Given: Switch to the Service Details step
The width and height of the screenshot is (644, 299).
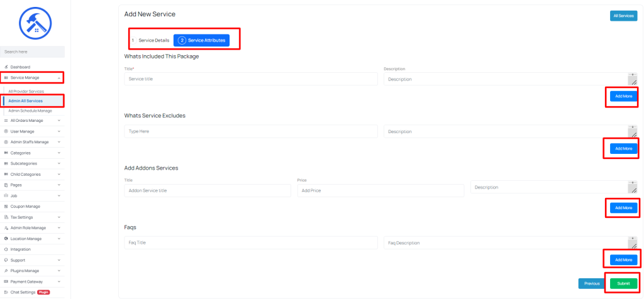Looking at the screenshot, I should [x=150, y=41].
